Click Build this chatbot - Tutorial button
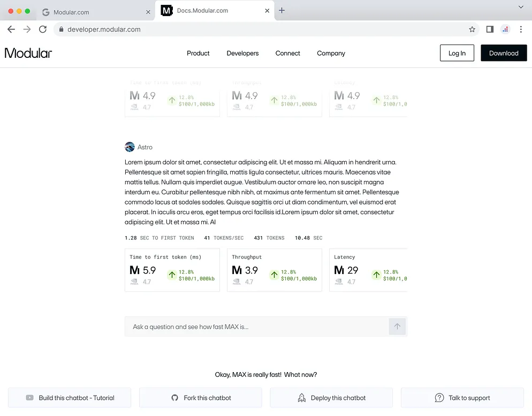Image resolution: width=532 pixels, height=416 pixels. (70, 398)
